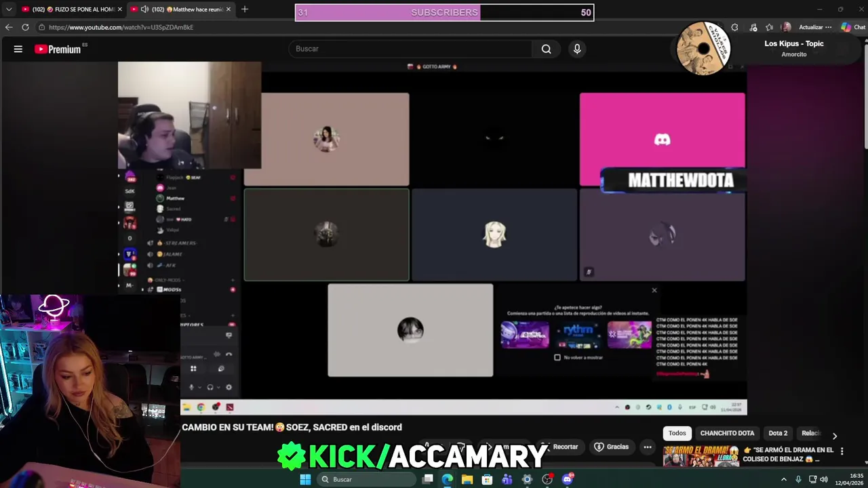868x488 pixels.
Task: Open Discord from the Windows taskbar
Action: click(568, 479)
